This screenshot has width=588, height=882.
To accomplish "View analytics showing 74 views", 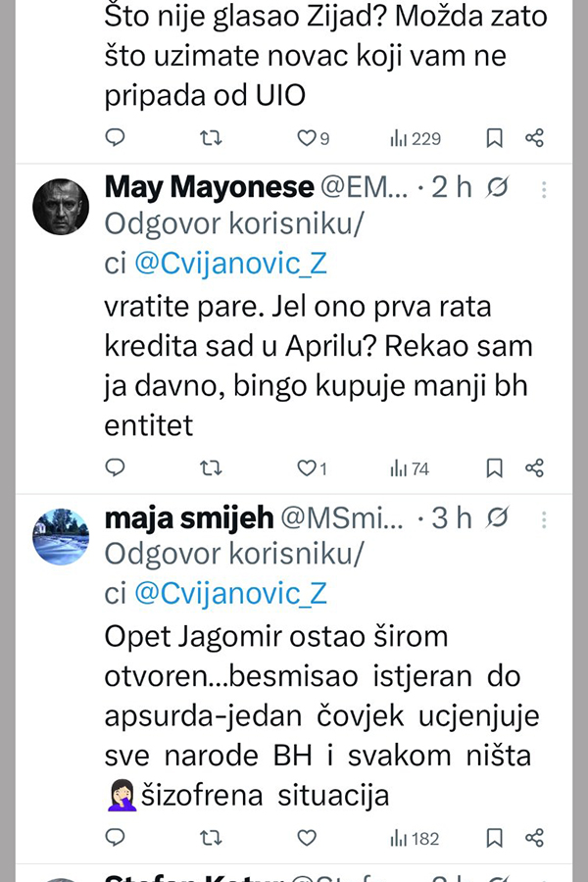I will (x=410, y=468).
